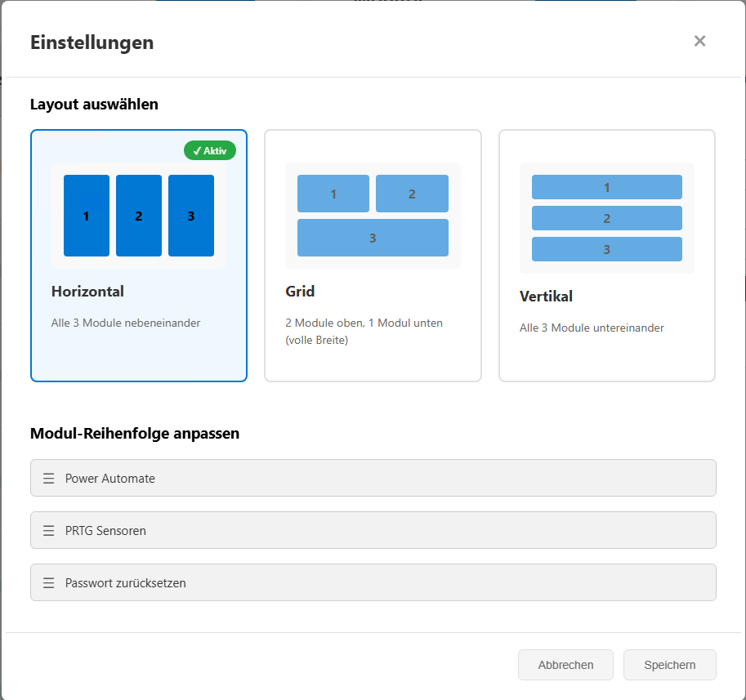
Task: Grab the drag handle of PRTG Sensoren
Action: 48,531
